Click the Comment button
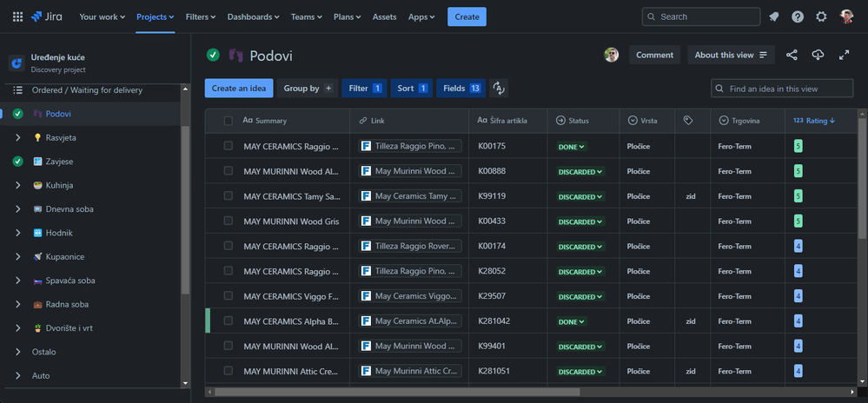The height and width of the screenshot is (403, 868). 654,55
